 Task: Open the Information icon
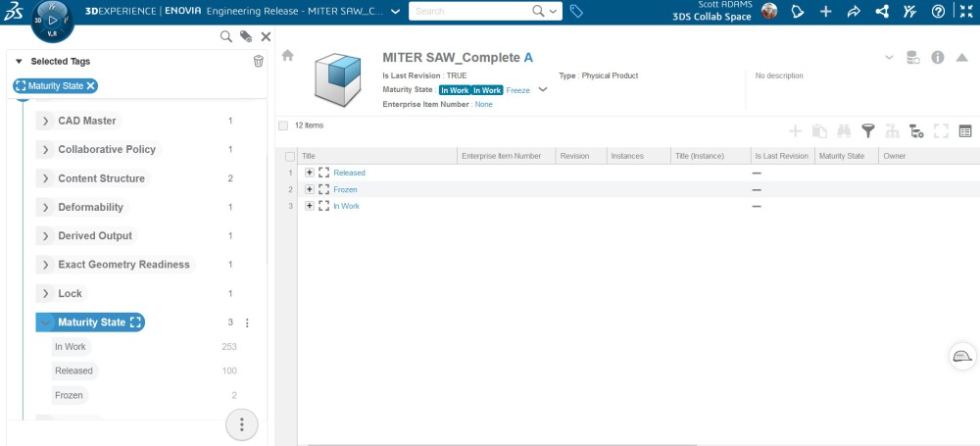938,58
